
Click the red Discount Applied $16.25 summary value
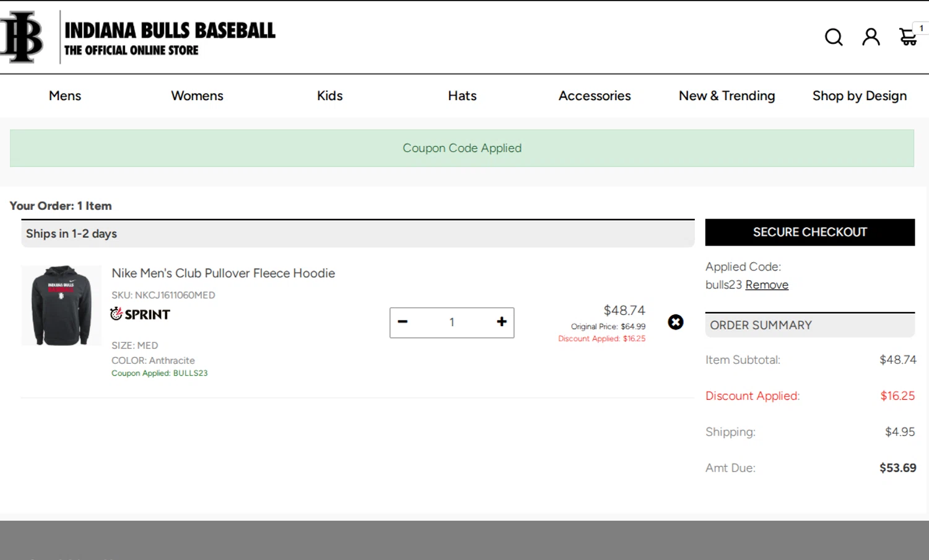pyautogui.click(x=897, y=395)
